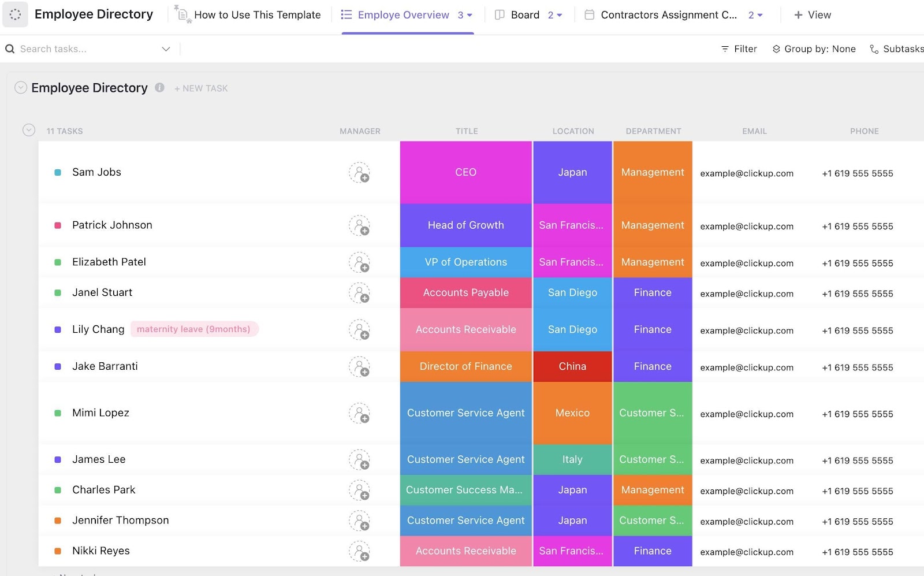Open Group by: None dropdown
The width and height of the screenshot is (924, 576).
click(x=814, y=49)
